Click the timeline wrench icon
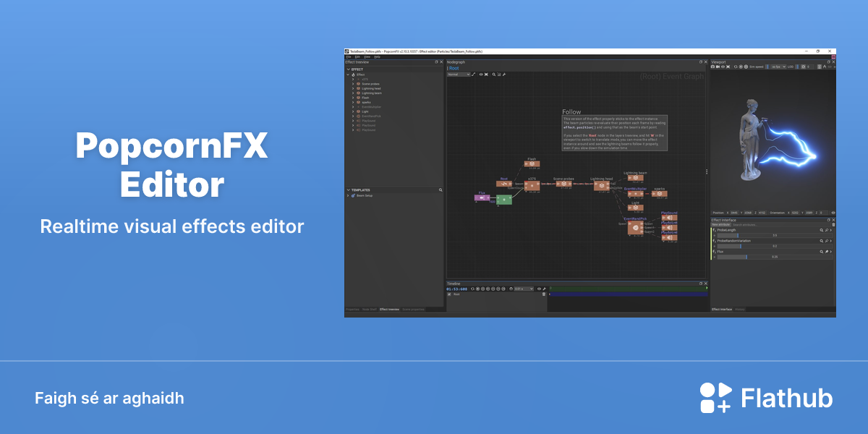This screenshot has width=868, height=434. pyautogui.click(x=545, y=289)
